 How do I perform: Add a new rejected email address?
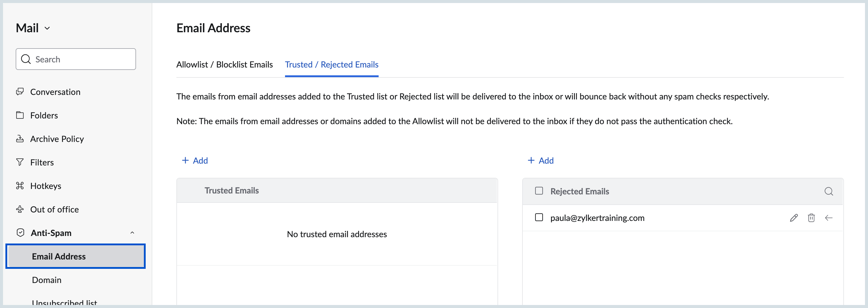click(541, 161)
